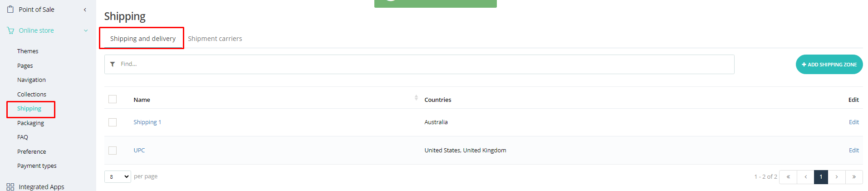
Task: Click the Integrated Apps grid icon
Action: pyautogui.click(x=10, y=186)
